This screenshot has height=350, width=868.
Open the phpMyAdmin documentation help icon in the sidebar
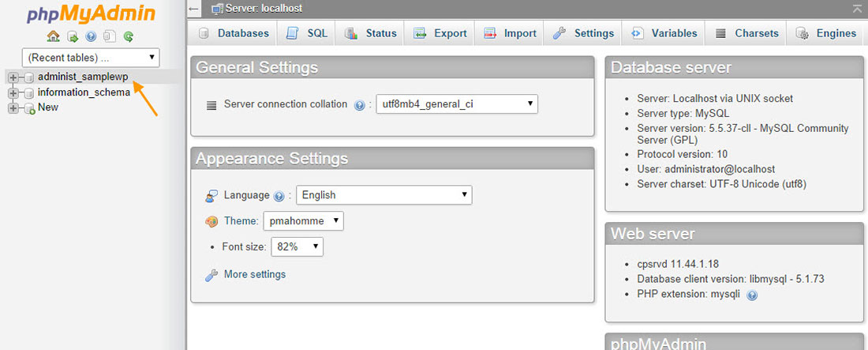(91, 36)
